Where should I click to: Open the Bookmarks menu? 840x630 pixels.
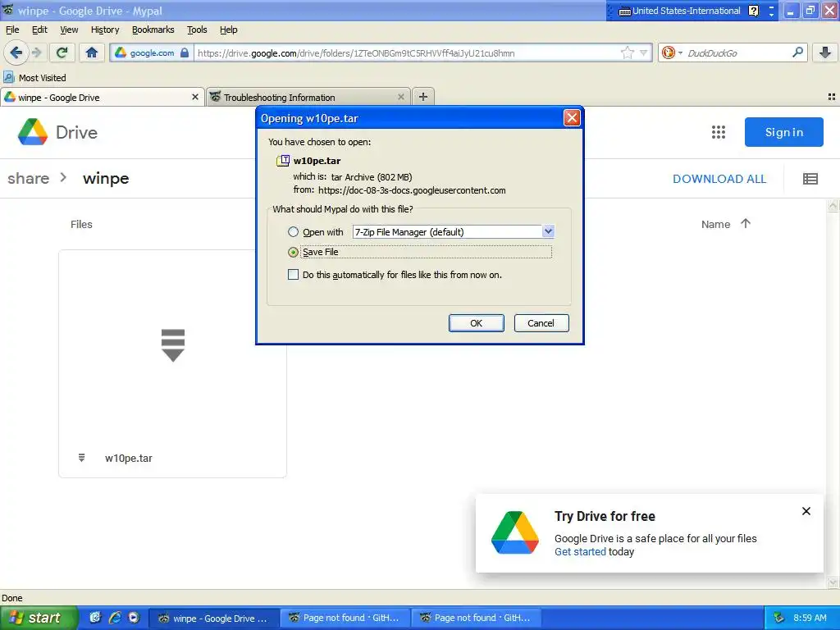(153, 30)
